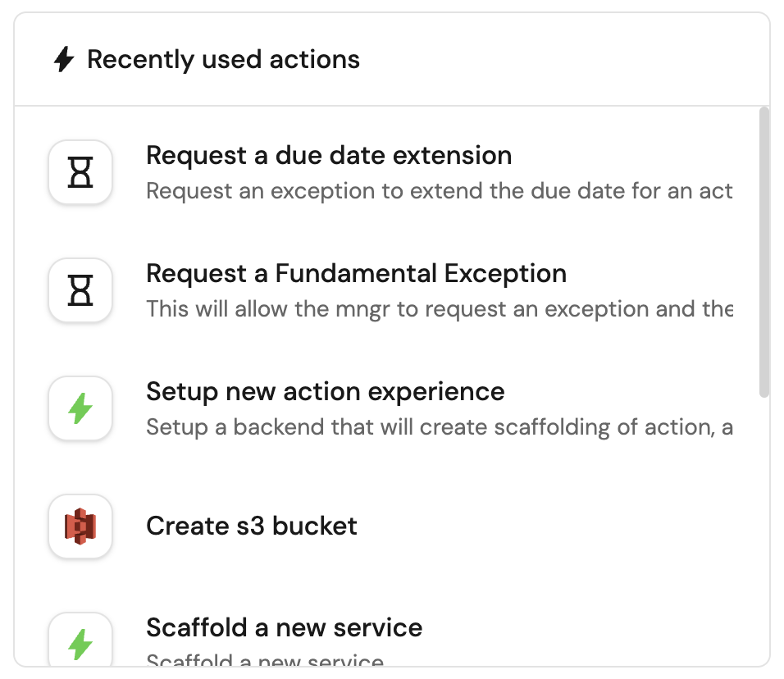Click the description under Request a due date extension
The height and width of the screenshot is (679, 784).
pyautogui.click(x=439, y=192)
